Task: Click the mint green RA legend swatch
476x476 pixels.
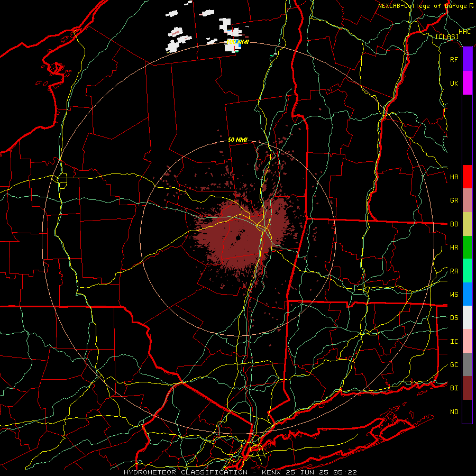Action: pyautogui.click(x=467, y=271)
